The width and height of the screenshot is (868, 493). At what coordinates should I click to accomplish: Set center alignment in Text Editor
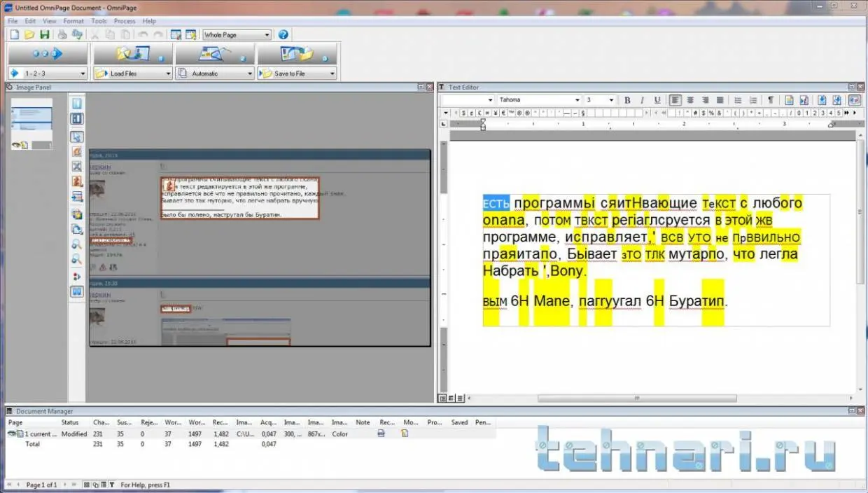[689, 100]
